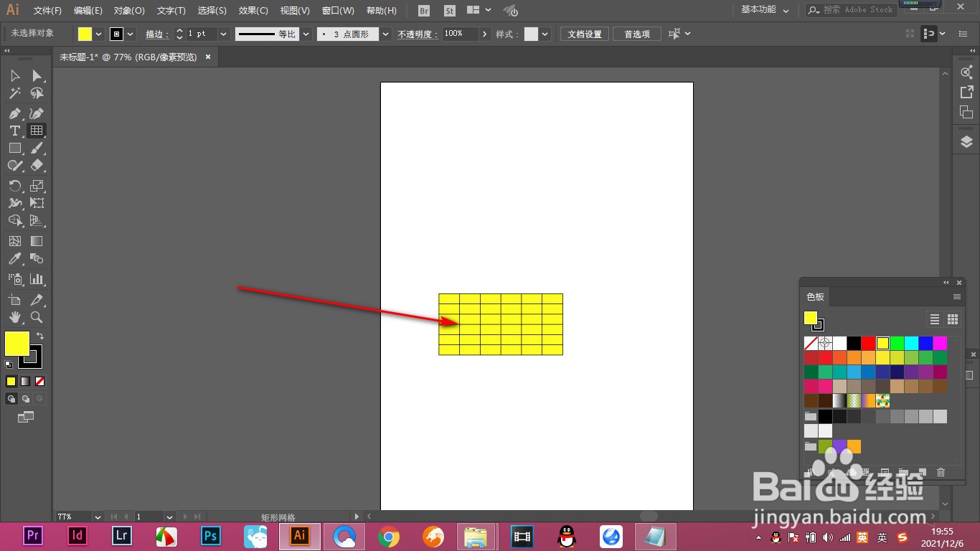The image size is (980, 551).
Task: Select the Zoom tool
Action: pyautogui.click(x=37, y=317)
